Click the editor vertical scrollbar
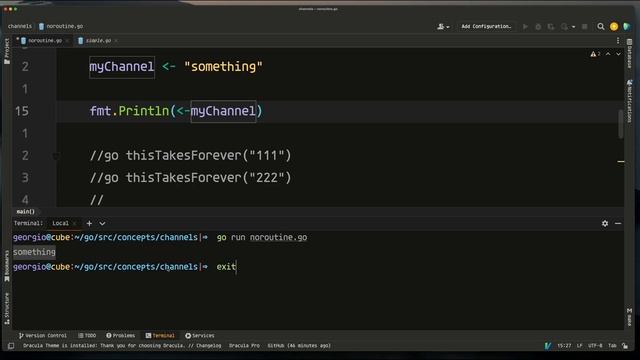 (621, 124)
